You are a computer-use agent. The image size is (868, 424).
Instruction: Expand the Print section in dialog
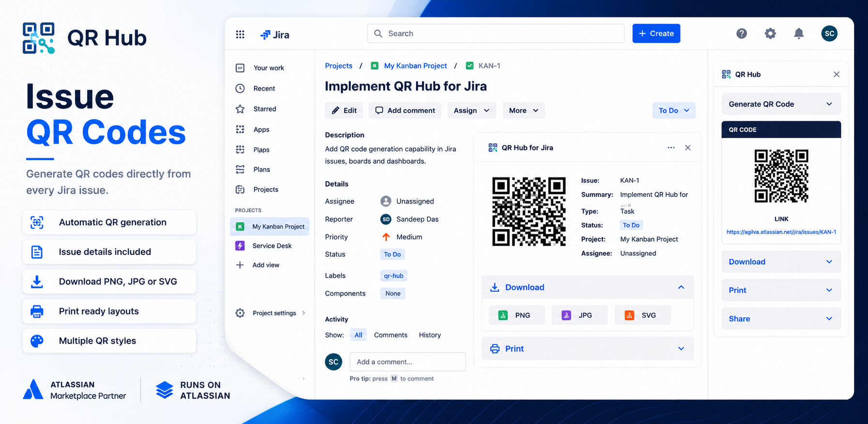pyautogui.click(x=587, y=349)
